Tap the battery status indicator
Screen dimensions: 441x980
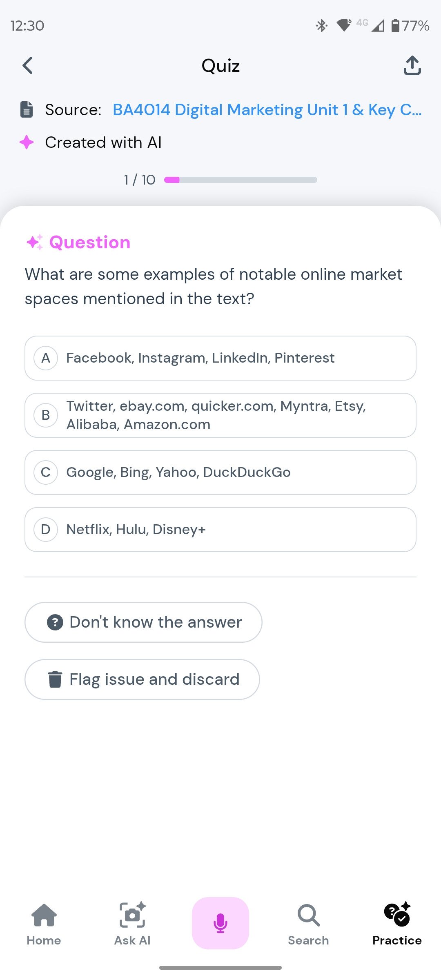410,25
